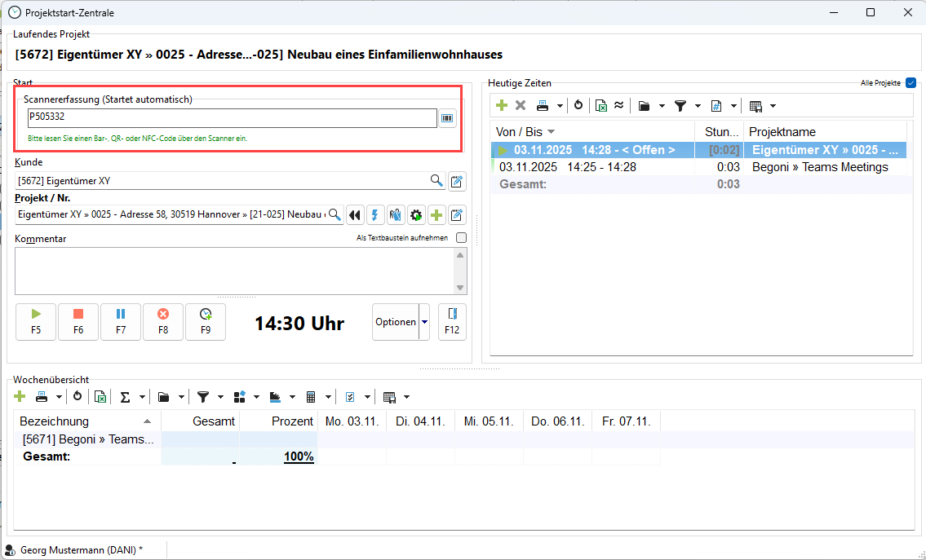Enable Als Textbaustein aufnehmen checkbox

pyautogui.click(x=462, y=238)
